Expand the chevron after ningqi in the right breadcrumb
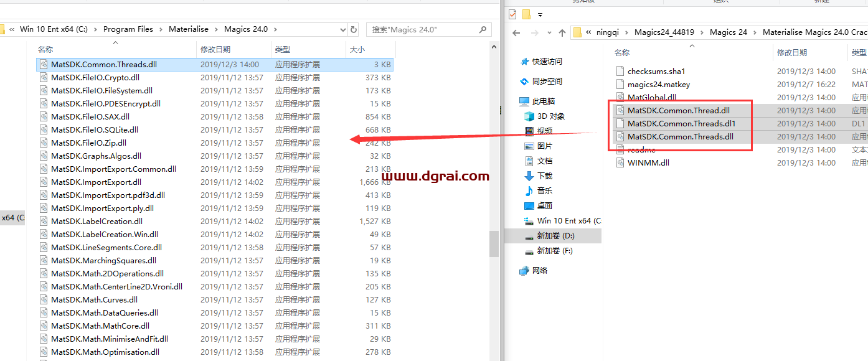 [627, 32]
